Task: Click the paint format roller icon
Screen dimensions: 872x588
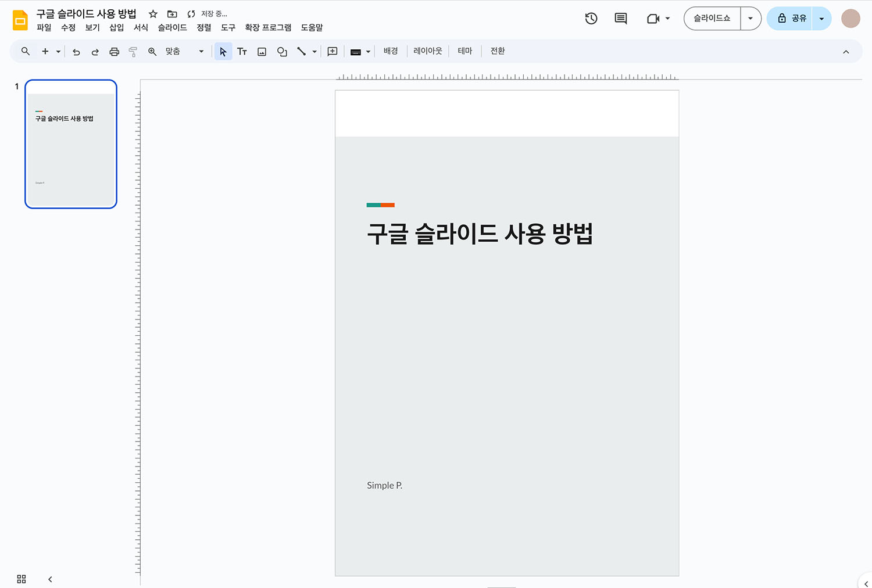Action: (133, 52)
